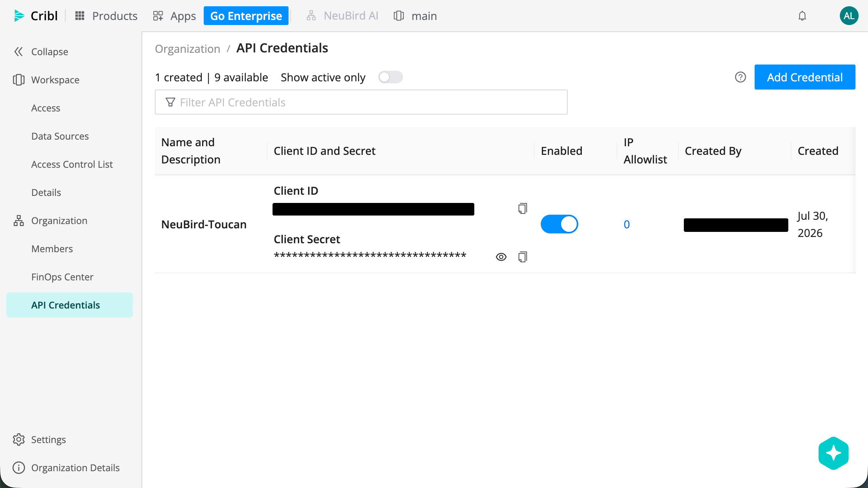This screenshot has width=868, height=488.
Task: Open workspace Details page
Action: pos(46,192)
